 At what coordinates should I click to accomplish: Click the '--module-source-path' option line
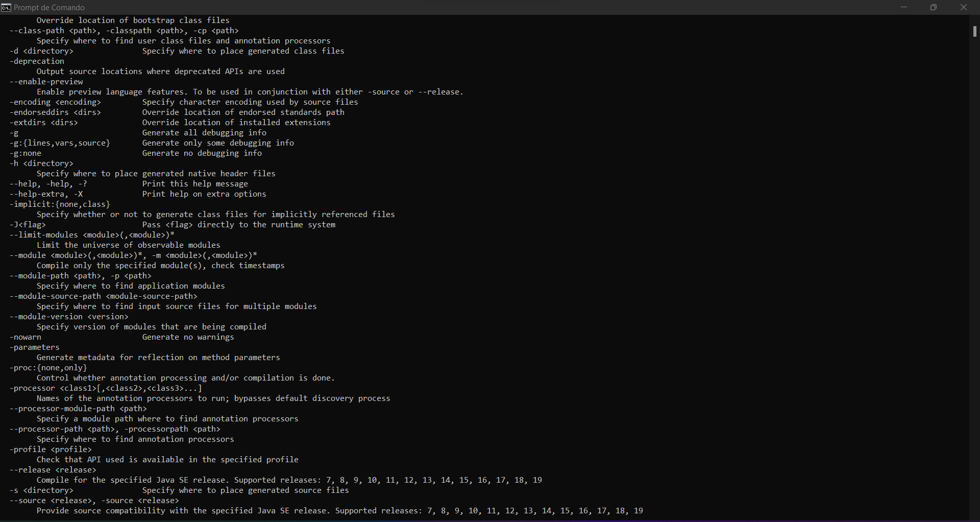104,296
